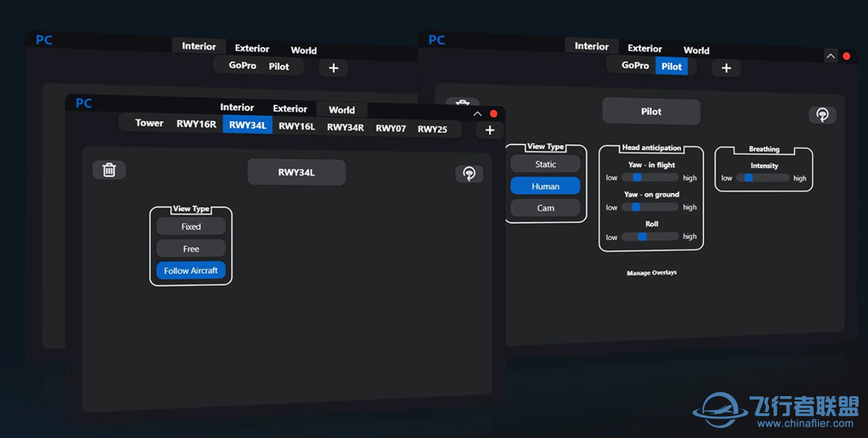This screenshot has height=438, width=868.
Task: Select the Follow Aircraft view type
Action: tap(191, 271)
